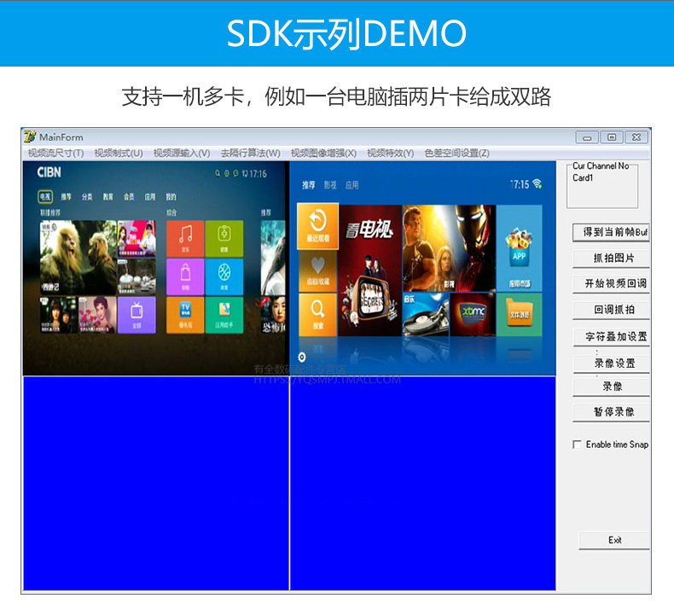Enable the time Snap checkbox
Viewport: 674px width, 616px height.
[578, 445]
